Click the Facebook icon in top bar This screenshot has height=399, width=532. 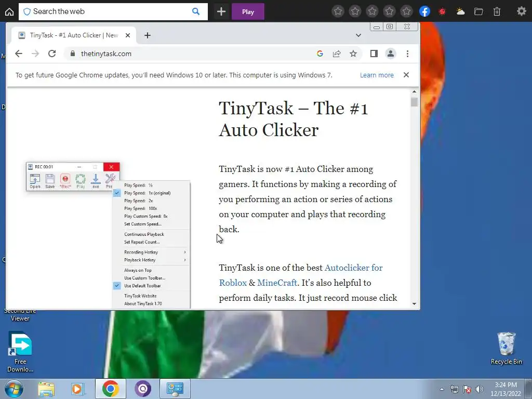point(424,11)
